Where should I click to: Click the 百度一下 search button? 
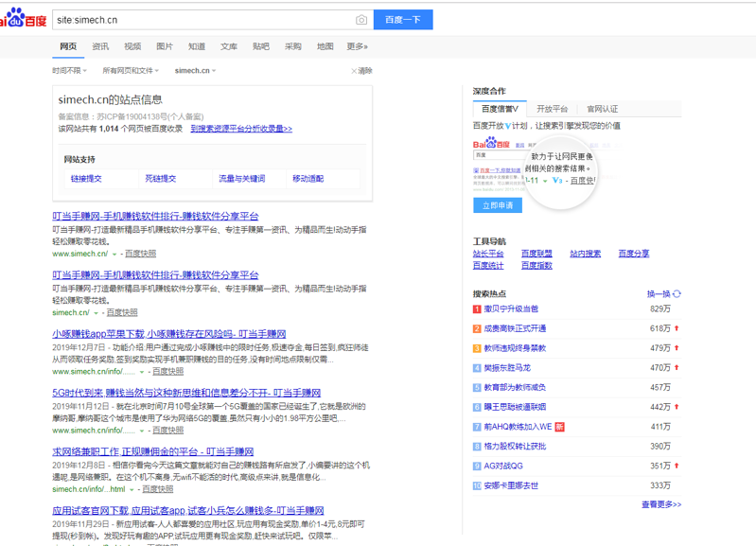pyautogui.click(x=403, y=20)
